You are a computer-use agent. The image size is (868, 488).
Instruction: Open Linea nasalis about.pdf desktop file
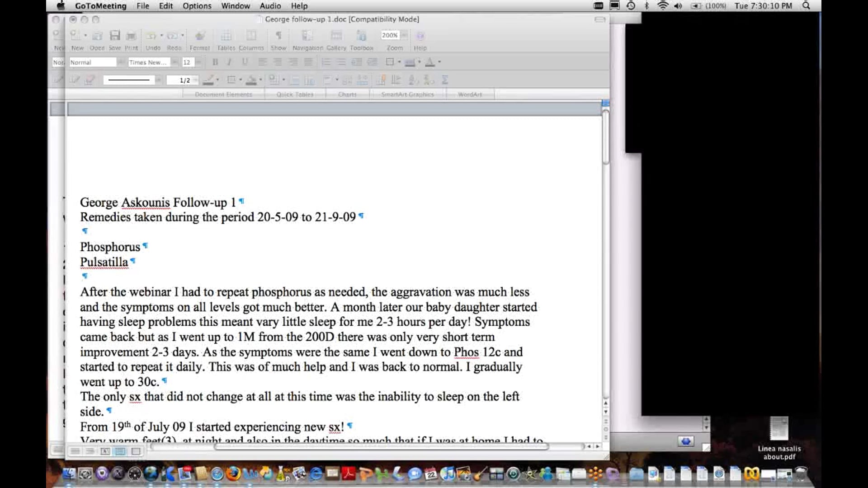coord(779,429)
